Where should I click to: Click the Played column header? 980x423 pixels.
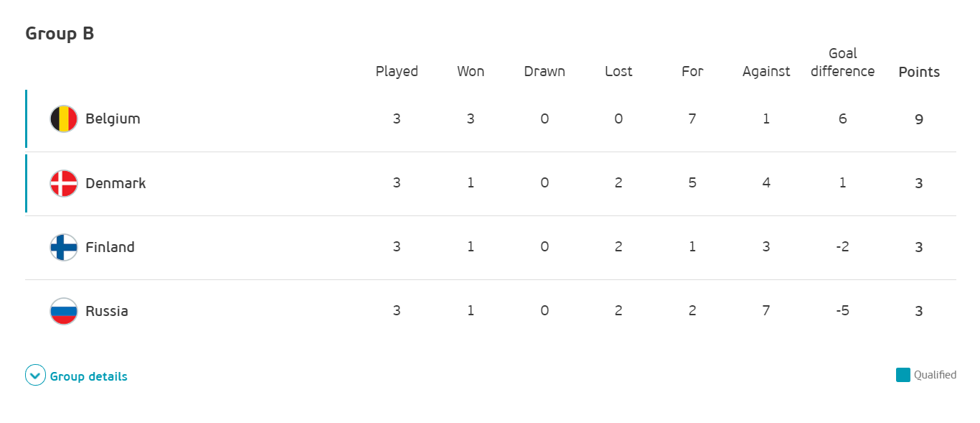(397, 72)
